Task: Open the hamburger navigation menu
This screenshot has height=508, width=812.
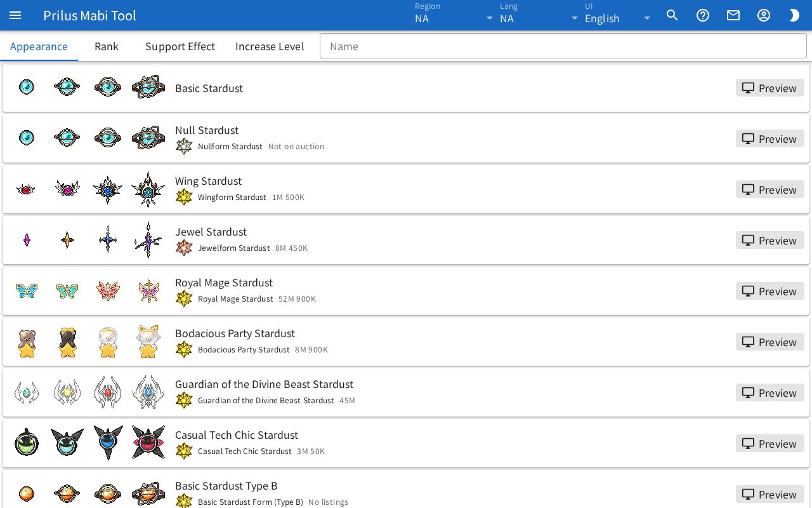Action: click(15, 15)
